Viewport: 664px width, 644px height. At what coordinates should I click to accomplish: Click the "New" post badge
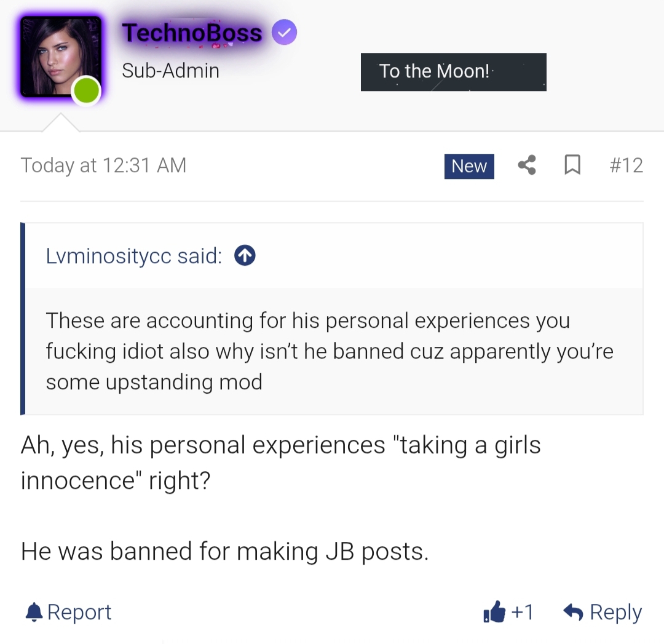[469, 166]
